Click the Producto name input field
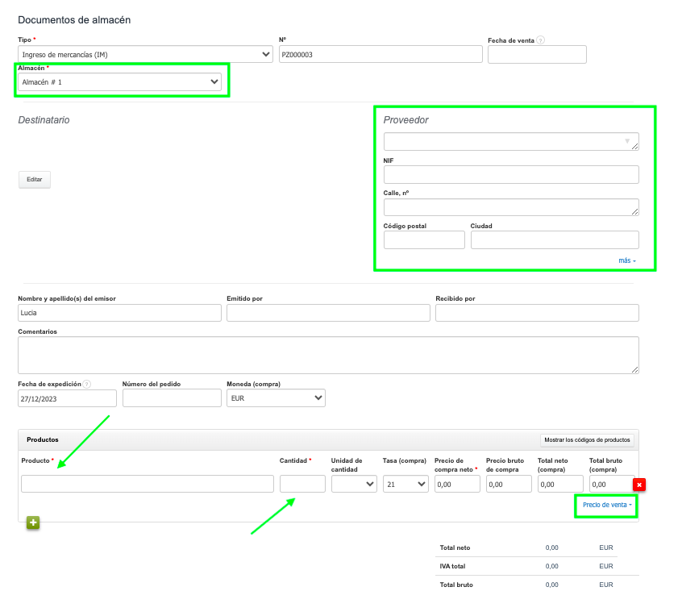The image size is (682, 616). [x=148, y=484]
